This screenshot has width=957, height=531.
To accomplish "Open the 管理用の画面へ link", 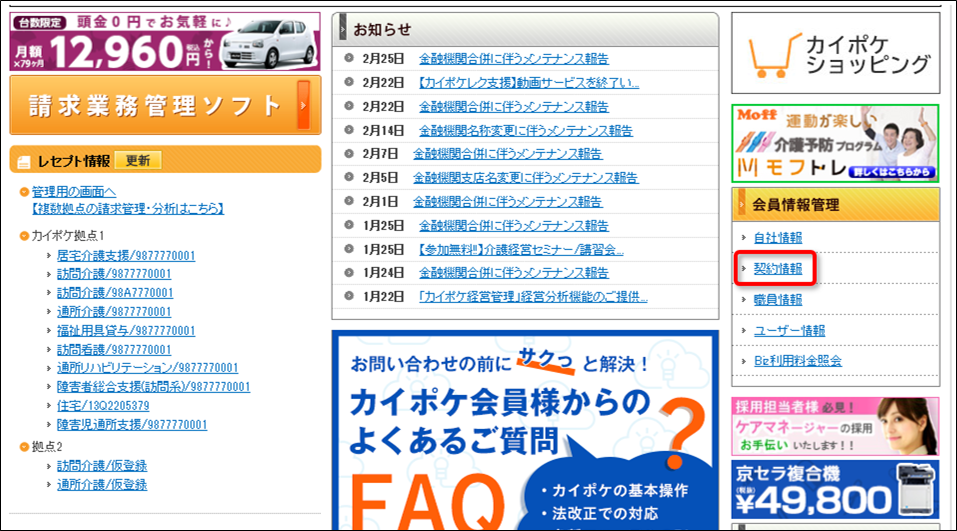I will pyautogui.click(x=74, y=192).
